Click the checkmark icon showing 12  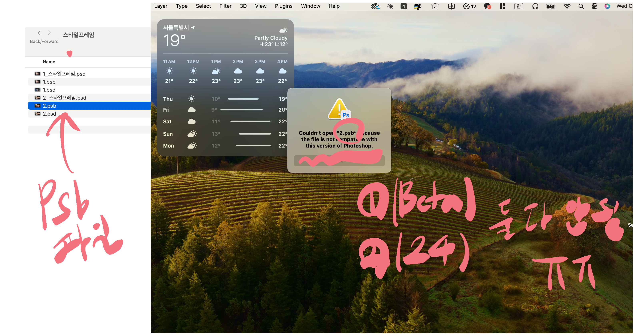tap(470, 6)
